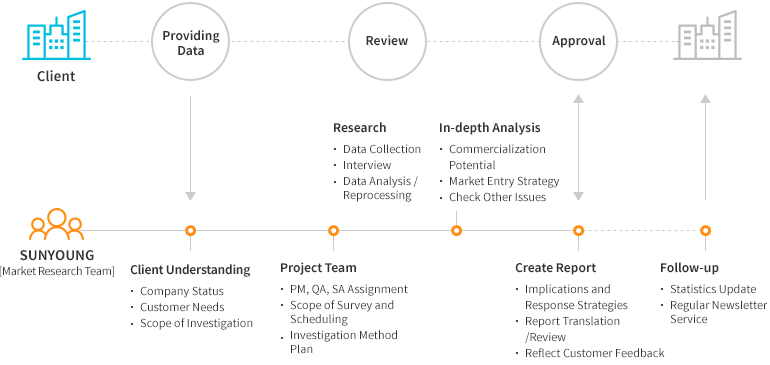Select the Review circle
The width and height of the screenshot is (770, 365).
tap(387, 42)
